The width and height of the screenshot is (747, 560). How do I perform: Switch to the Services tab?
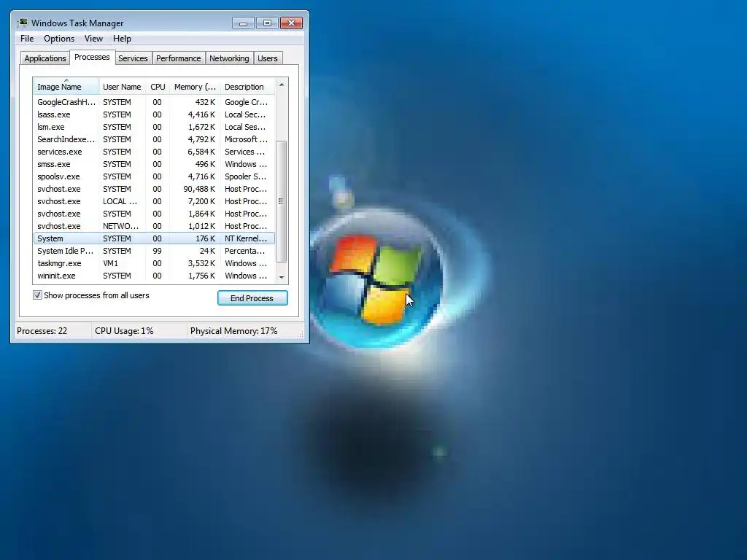click(133, 58)
